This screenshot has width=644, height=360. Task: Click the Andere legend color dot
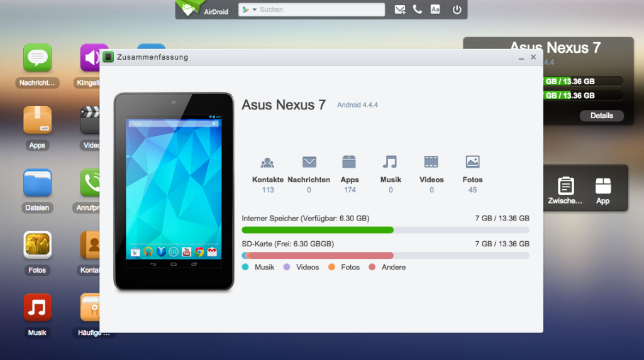[372, 267]
